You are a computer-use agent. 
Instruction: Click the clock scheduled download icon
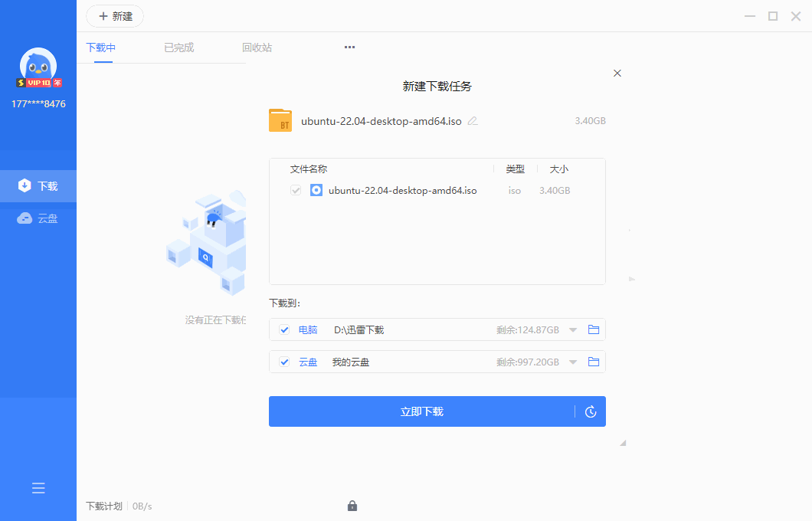point(591,411)
